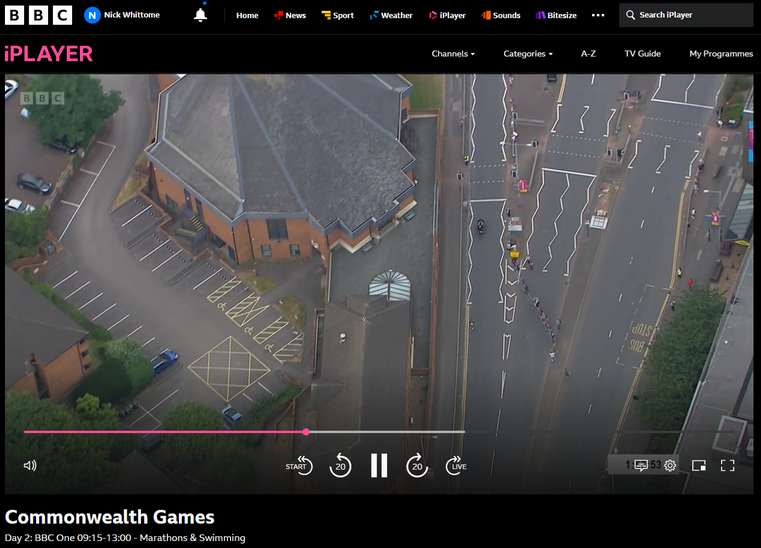Click the BBC logo in the header
Screen dimensions: 761x548
(x=38, y=15)
